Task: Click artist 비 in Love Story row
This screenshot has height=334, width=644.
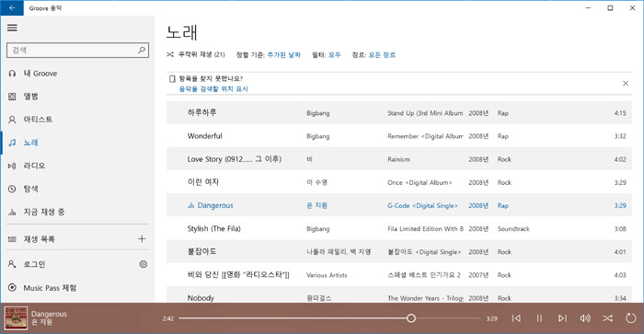Action: point(309,159)
